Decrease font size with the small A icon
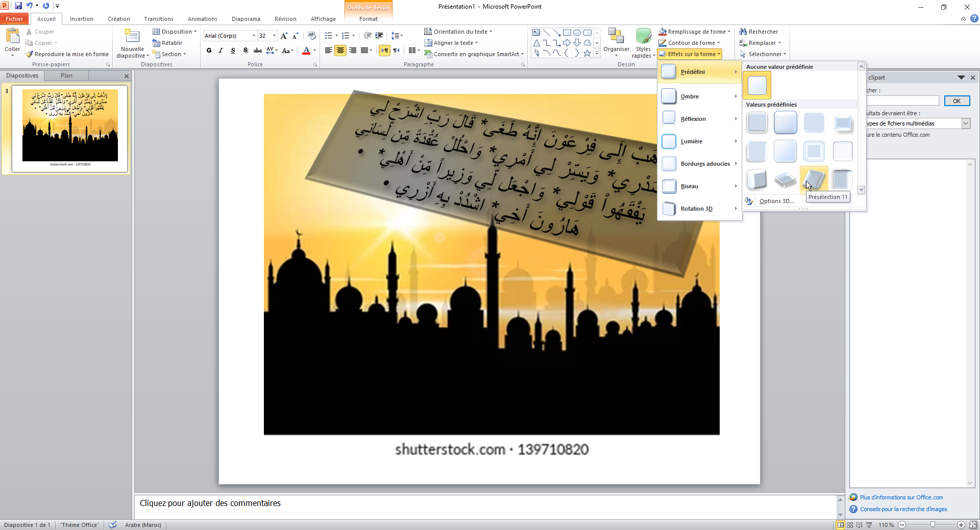 click(295, 36)
